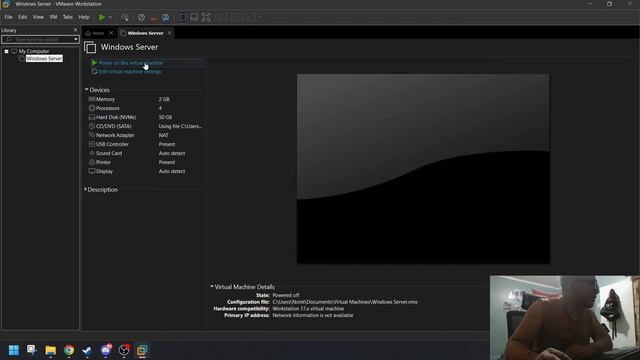Image resolution: width=640 pixels, height=360 pixels.
Task: Click the CD/DVD 'Using file' value
Action: (180, 126)
